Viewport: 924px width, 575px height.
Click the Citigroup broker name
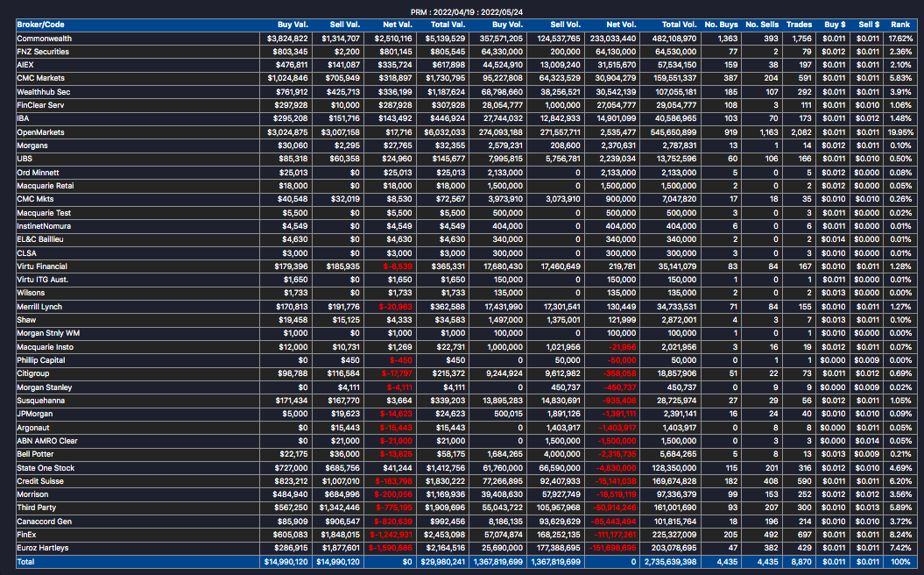[x=33, y=373]
